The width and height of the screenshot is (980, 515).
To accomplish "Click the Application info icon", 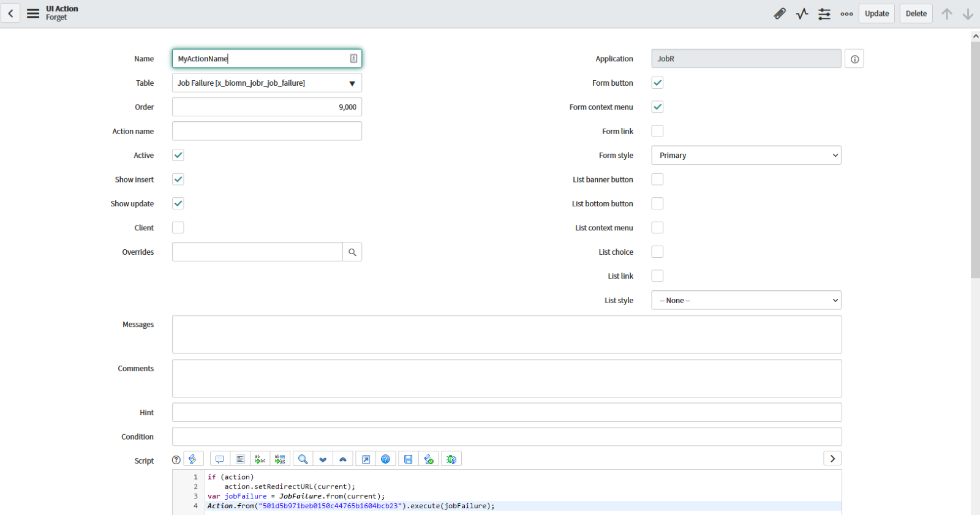I will (854, 59).
